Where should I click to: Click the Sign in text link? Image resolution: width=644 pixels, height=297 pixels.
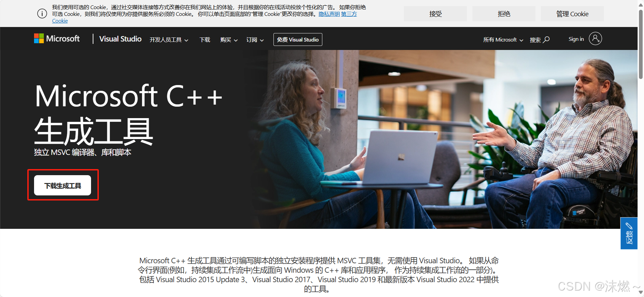(x=576, y=39)
